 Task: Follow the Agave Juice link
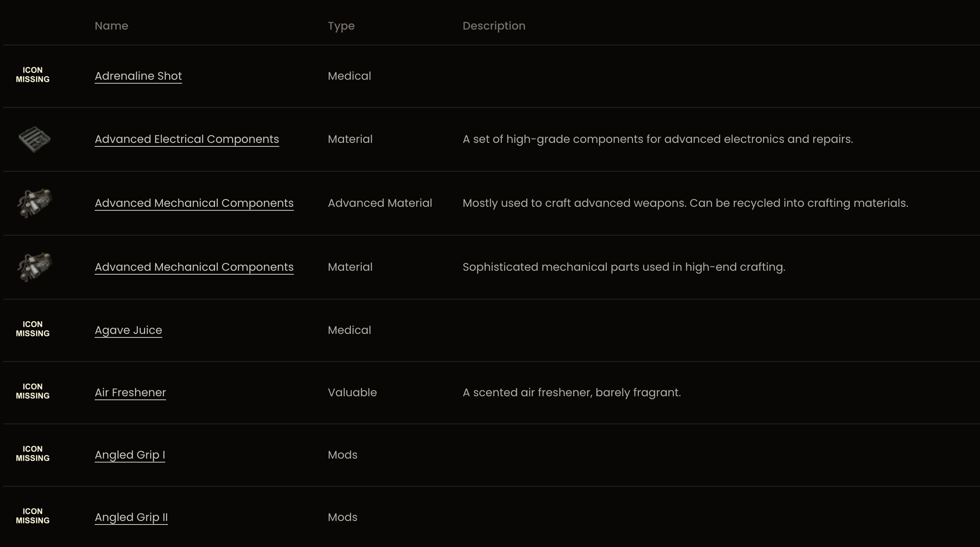tap(128, 330)
